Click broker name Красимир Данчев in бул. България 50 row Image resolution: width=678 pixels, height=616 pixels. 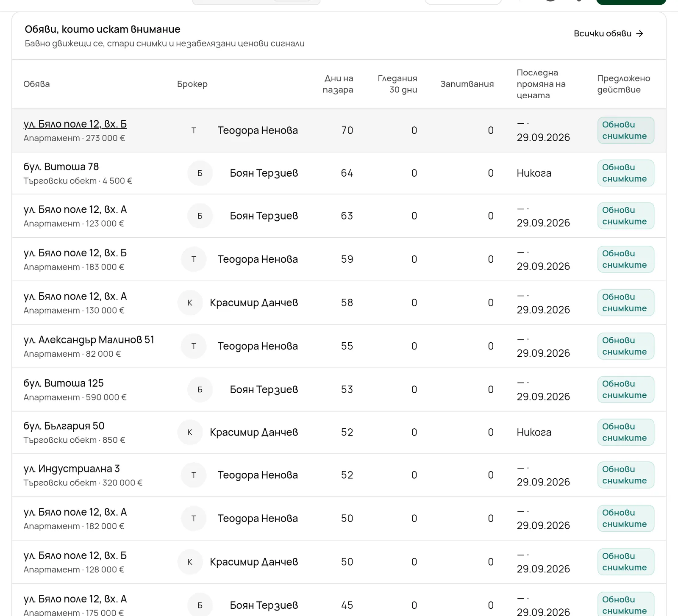click(x=254, y=433)
